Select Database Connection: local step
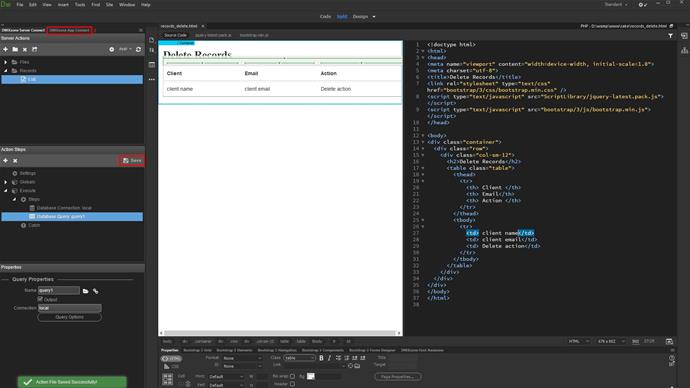The image size is (690, 388). 64,208
